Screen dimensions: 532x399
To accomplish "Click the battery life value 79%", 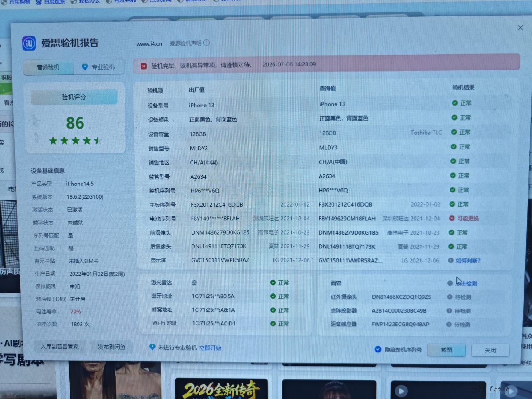I will click(x=75, y=312).
